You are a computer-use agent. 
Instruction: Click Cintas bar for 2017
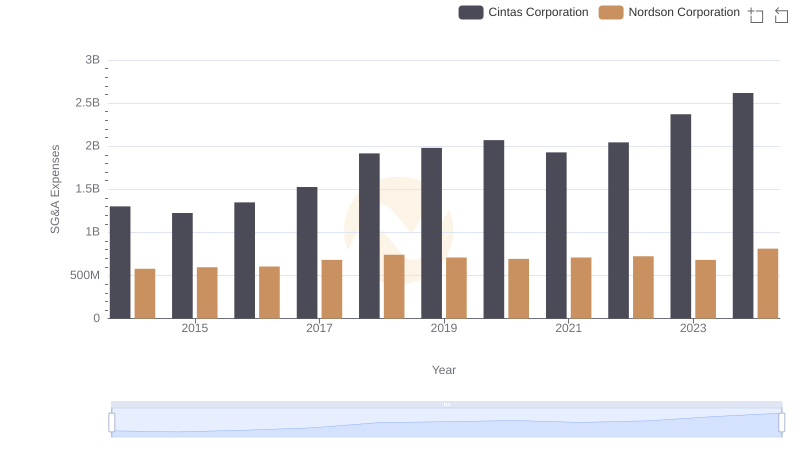coord(307,252)
